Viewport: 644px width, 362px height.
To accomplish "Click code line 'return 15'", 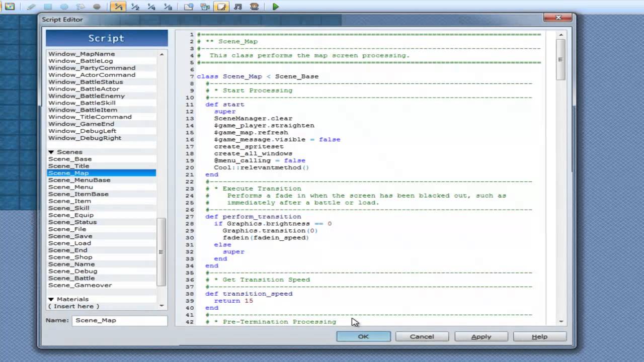I will (233, 301).
